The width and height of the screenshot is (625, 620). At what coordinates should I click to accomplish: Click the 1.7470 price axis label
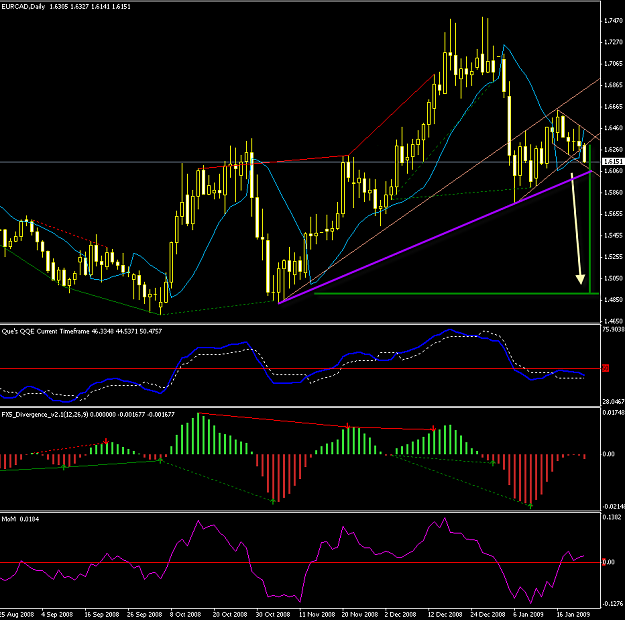click(x=613, y=20)
